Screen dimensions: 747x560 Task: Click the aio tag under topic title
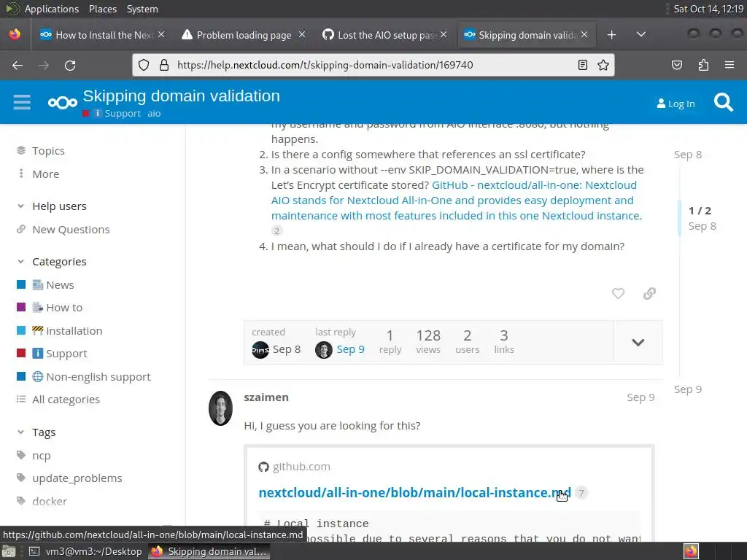click(x=154, y=113)
